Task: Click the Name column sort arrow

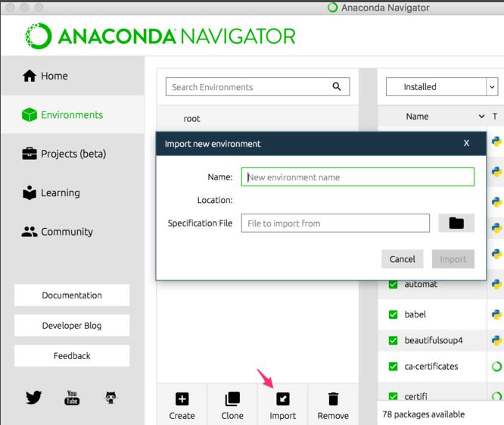Action: tap(481, 117)
